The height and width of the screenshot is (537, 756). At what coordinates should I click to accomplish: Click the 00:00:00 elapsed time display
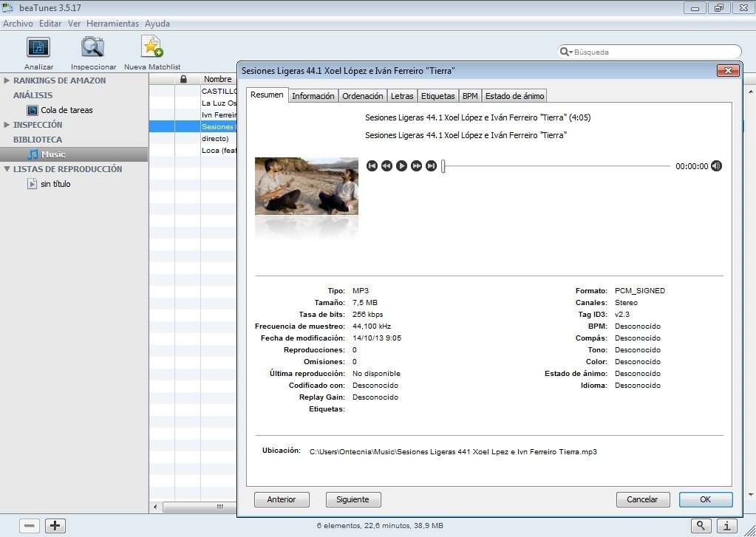[692, 166]
